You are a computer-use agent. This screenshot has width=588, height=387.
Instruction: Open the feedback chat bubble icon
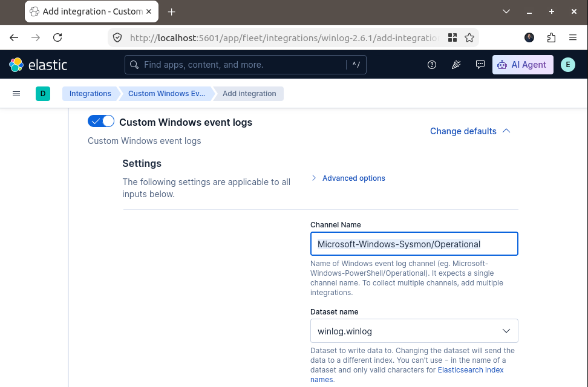pyautogui.click(x=480, y=65)
